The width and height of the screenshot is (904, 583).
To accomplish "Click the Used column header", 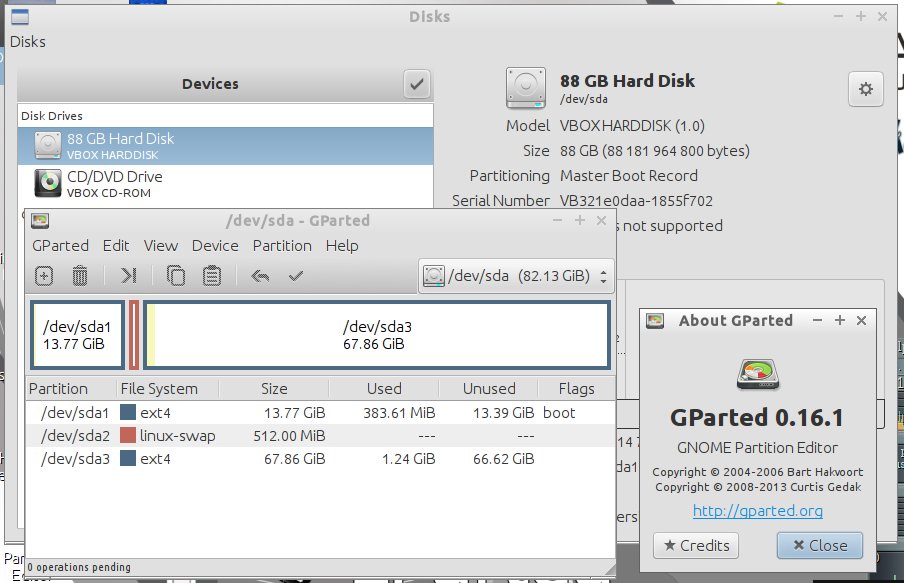I will pos(384,389).
